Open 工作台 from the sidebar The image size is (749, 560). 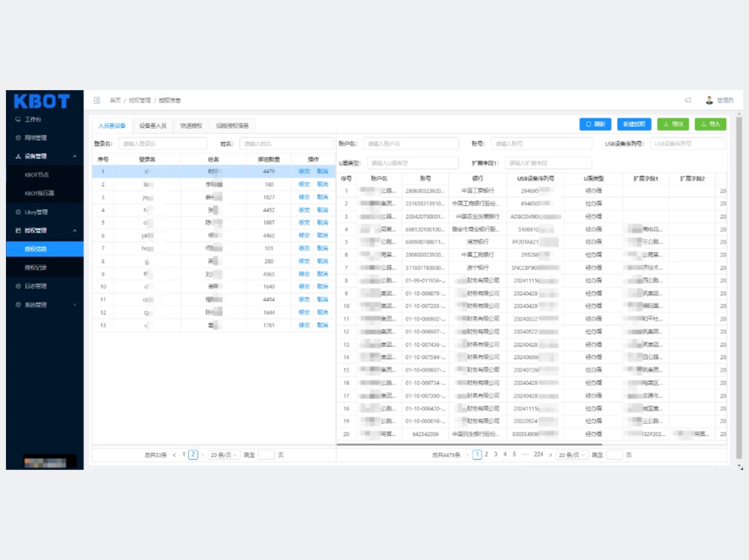coord(33,120)
